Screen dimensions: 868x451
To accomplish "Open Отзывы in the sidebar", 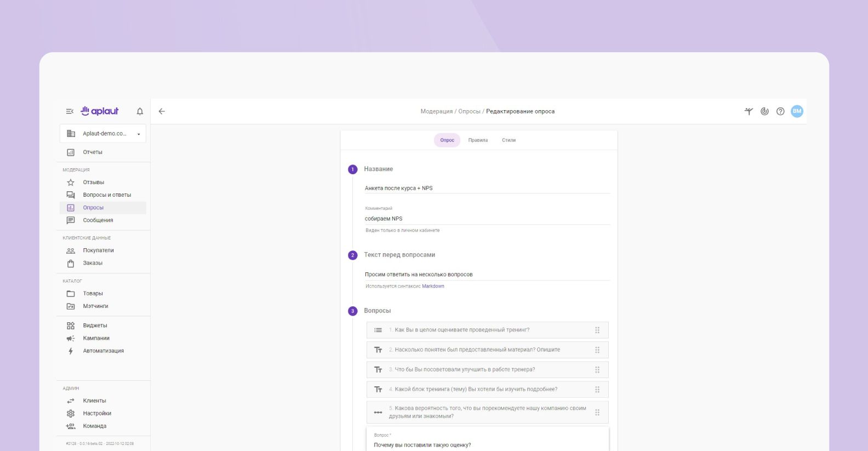I will tap(93, 182).
